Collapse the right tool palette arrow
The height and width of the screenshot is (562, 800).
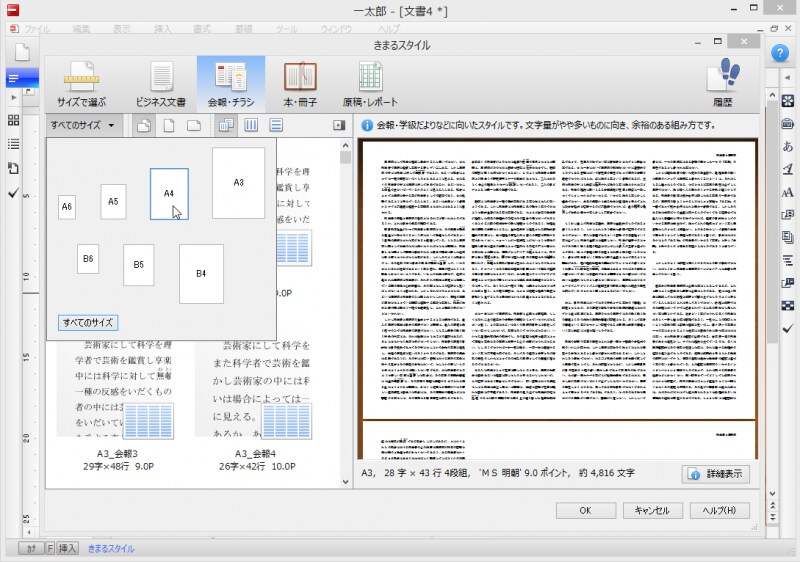pos(787,78)
